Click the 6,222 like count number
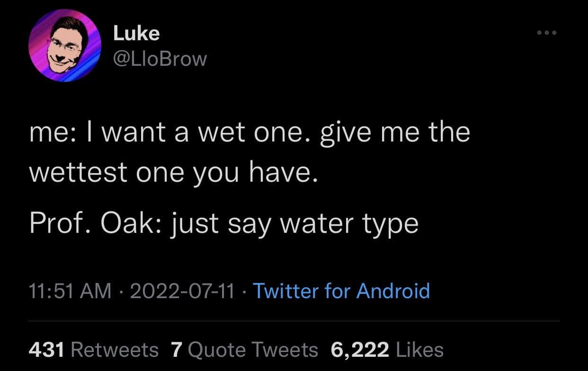 [x=360, y=350]
